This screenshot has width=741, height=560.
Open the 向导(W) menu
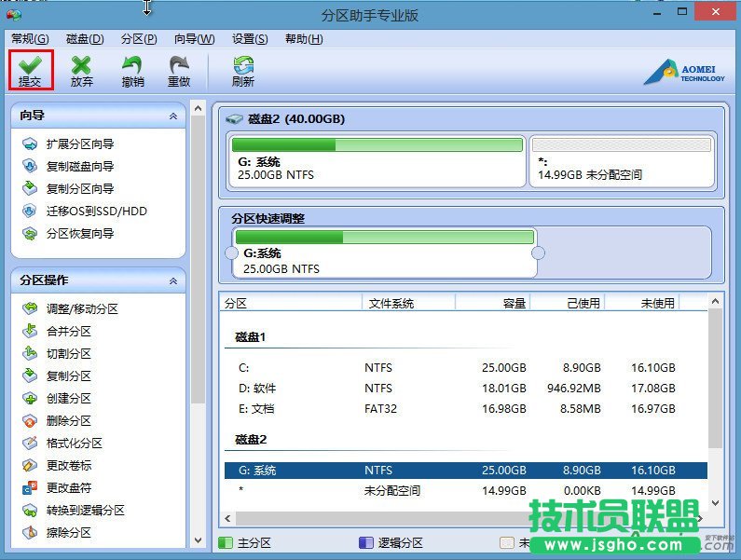click(194, 39)
